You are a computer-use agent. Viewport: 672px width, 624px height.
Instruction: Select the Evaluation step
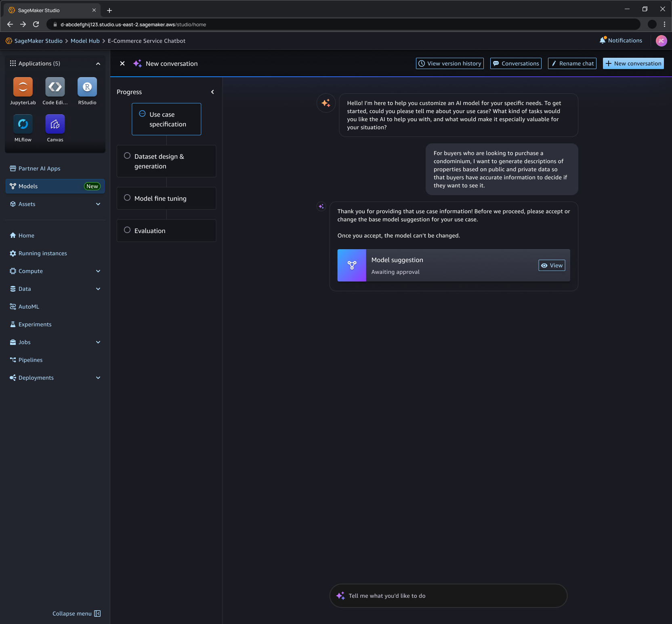pyautogui.click(x=166, y=231)
